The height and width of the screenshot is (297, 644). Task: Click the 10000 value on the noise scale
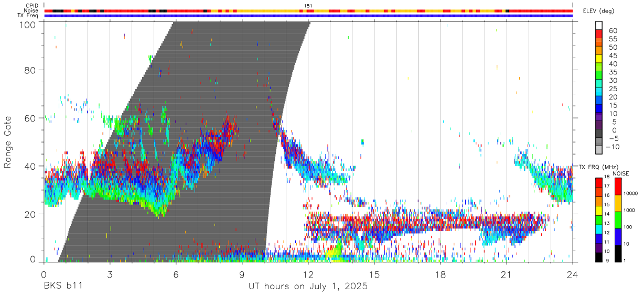tap(631, 194)
